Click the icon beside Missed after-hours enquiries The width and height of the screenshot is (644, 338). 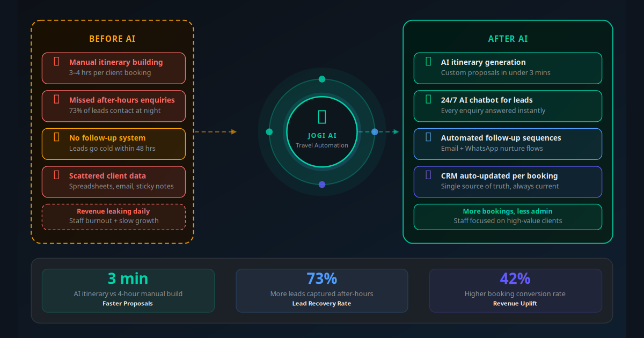56,99
